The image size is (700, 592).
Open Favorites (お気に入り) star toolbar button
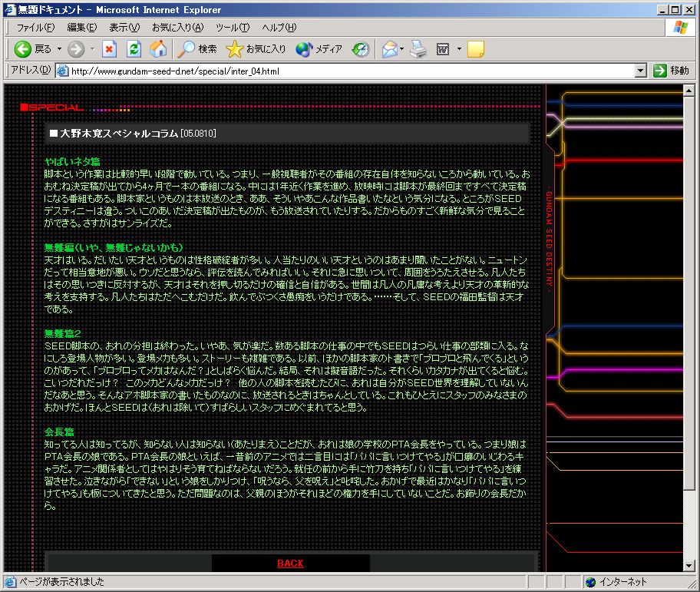coord(256,49)
